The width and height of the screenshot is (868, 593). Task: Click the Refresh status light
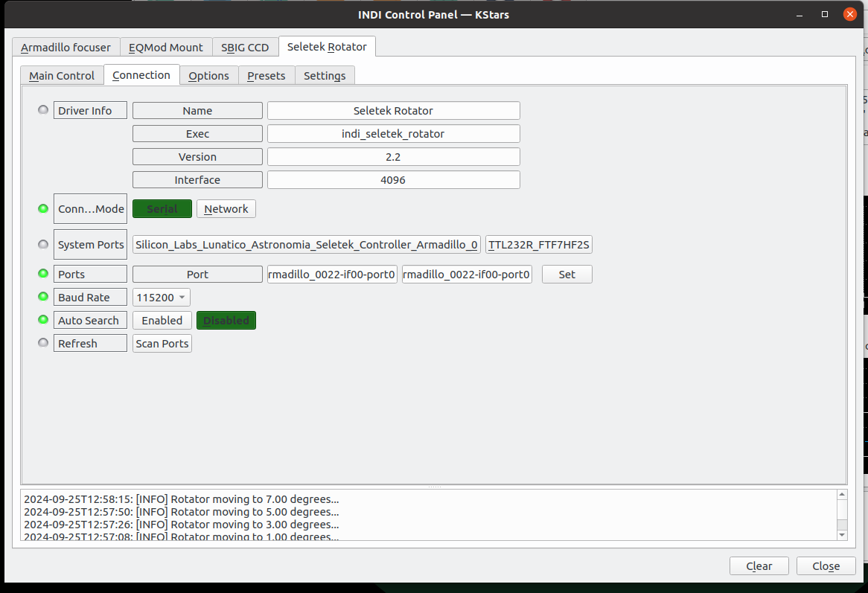coord(43,342)
